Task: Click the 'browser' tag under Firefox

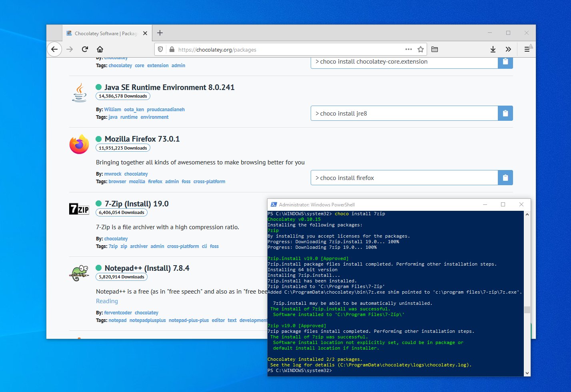Action: pyautogui.click(x=117, y=181)
